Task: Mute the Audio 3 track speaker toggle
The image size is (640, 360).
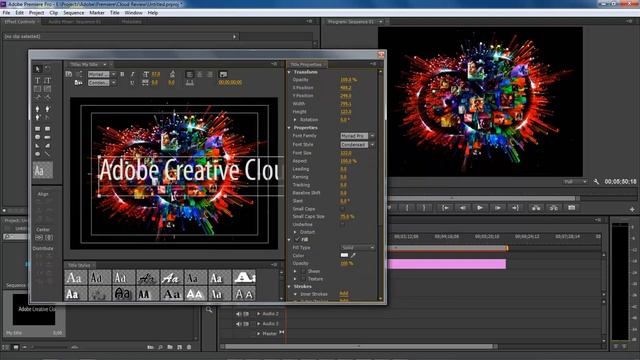Action: pyautogui.click(x=238, y=324)
